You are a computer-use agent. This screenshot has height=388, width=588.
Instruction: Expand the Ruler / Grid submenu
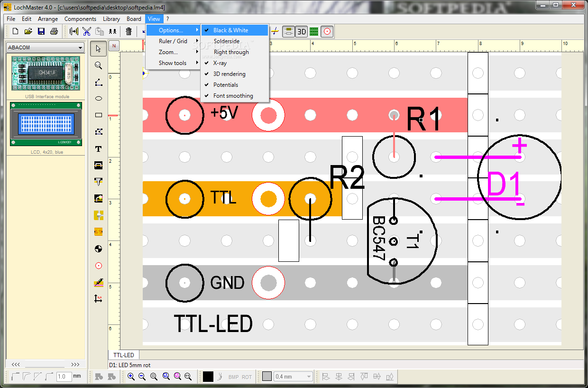coord(173,41)
